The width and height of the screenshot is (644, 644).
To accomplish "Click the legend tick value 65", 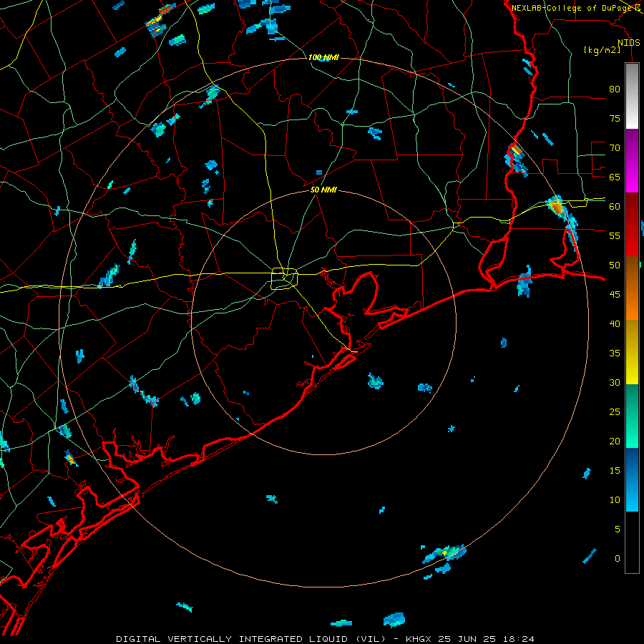I will (x=615, y=177).
